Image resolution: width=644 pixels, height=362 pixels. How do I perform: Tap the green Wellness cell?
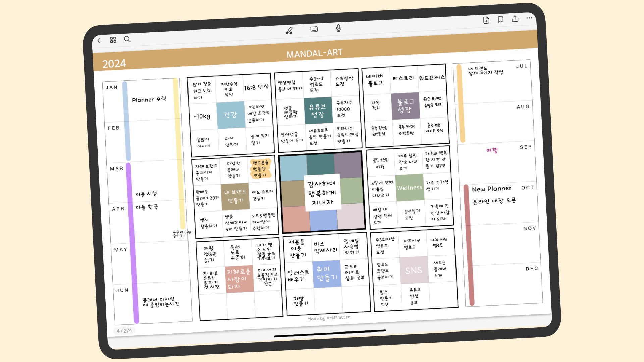pos(410,188)
